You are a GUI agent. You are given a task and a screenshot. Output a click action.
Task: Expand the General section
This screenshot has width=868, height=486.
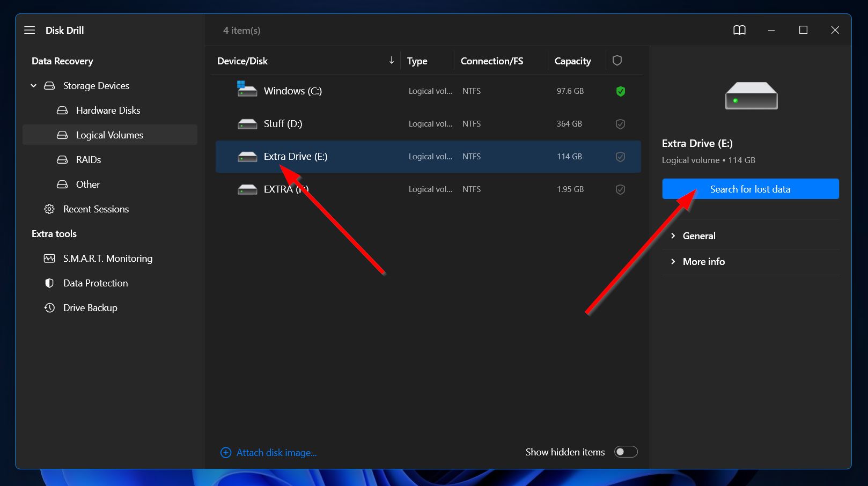point(751,235)
